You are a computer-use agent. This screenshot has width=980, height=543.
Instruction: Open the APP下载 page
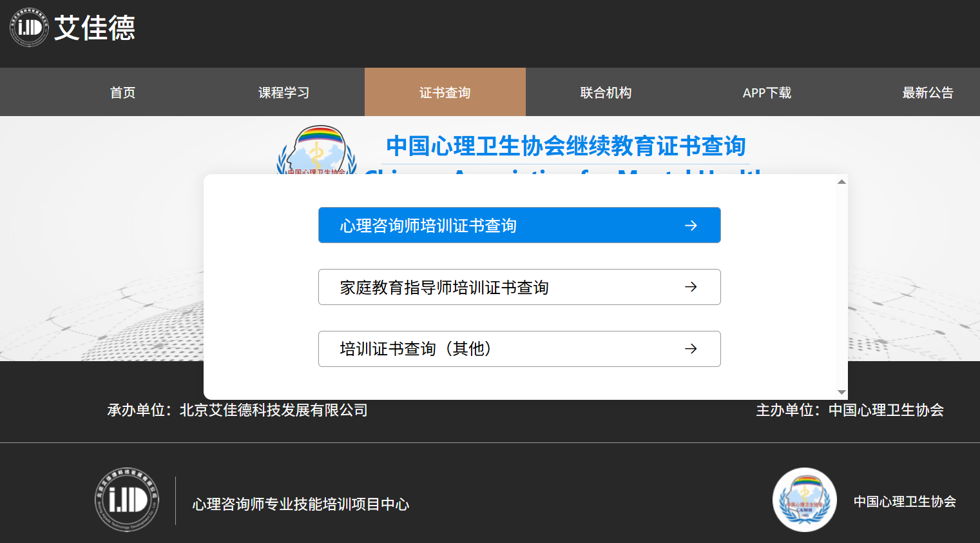(767, 92)
